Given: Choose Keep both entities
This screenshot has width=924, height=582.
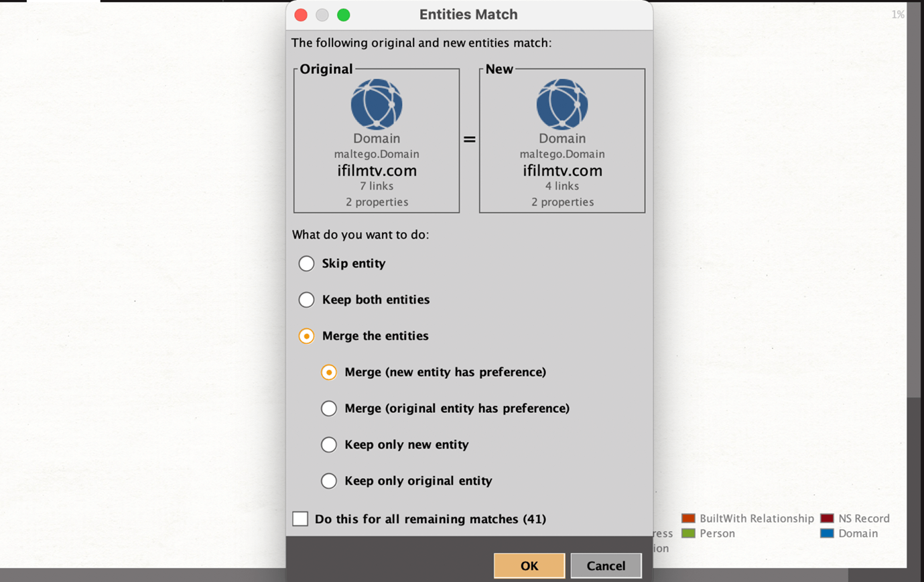Looking at the screenshot, I should (306, 300).
